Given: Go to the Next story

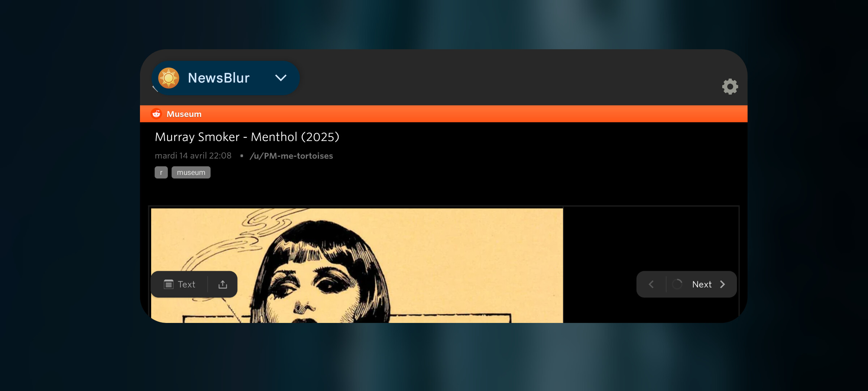Looking at the screenshot, I should (x=702, y=284).
